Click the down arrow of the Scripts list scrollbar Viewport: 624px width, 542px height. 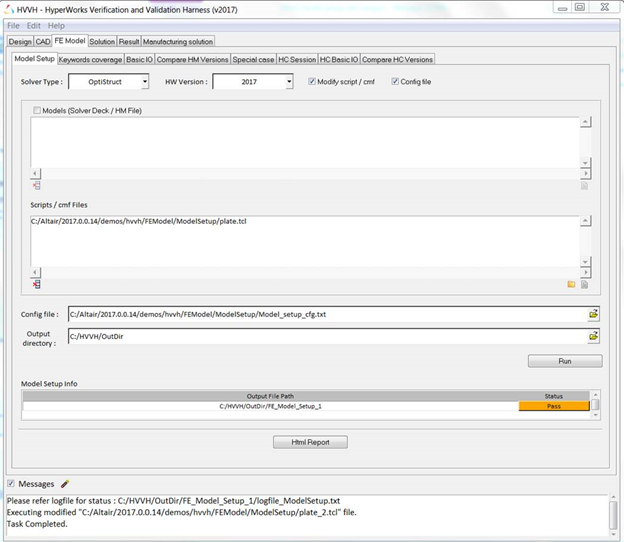point(585,262)
